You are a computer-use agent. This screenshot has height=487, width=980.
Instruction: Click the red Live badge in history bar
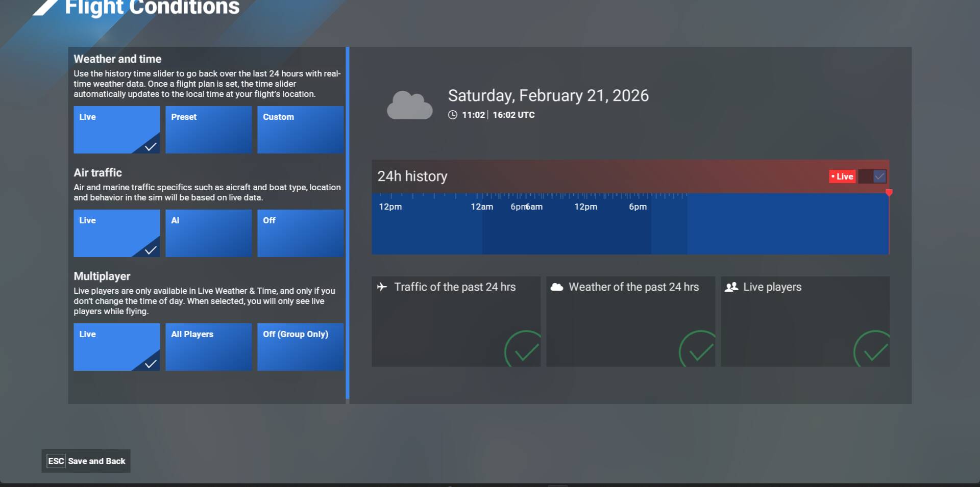click(842, 176)
